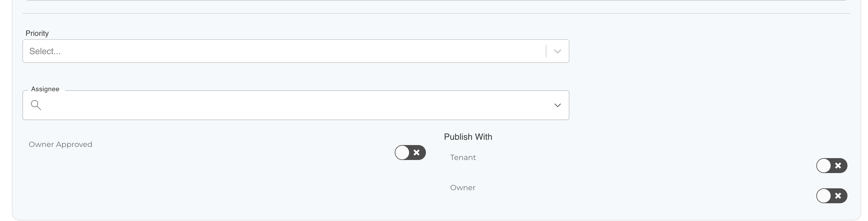Click the X icon on Tenant switch
Screen dimensions: 868x221
tap(838, 166)
